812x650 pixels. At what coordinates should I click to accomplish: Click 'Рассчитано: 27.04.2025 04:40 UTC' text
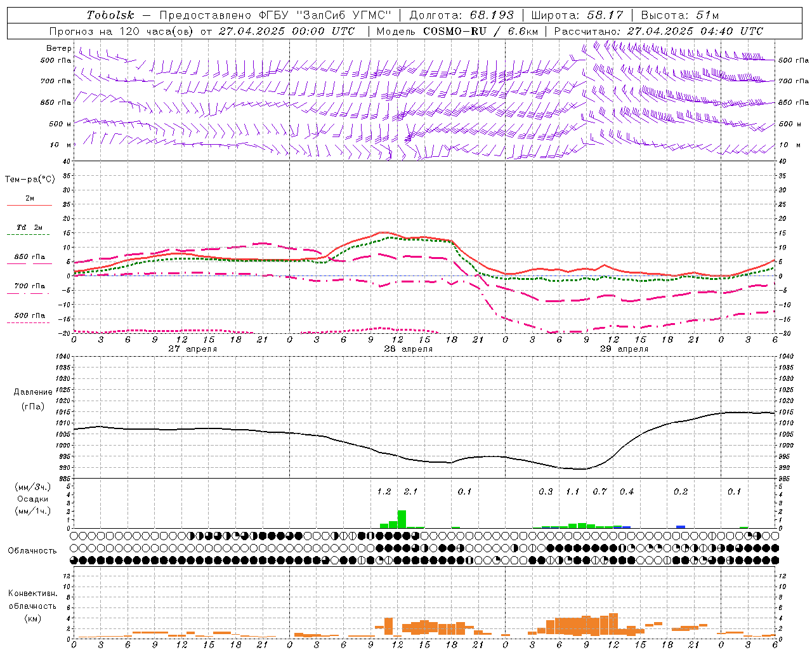point(659,31)
